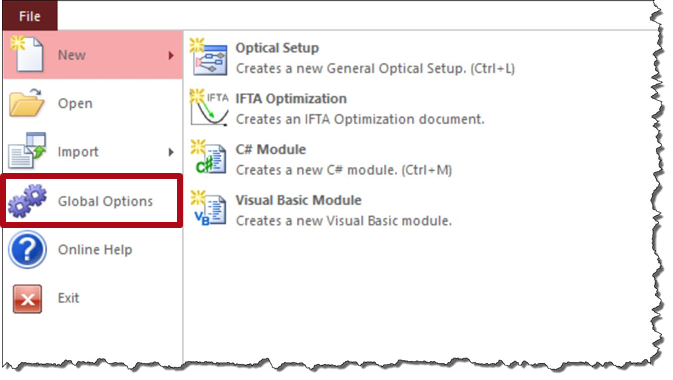
Task: Select the Online Help menu label
Action: tap(95, 249)
